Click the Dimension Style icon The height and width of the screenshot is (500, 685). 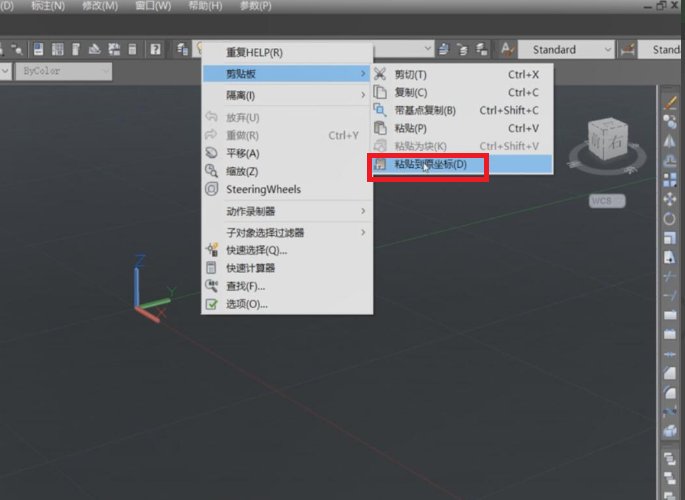[x=627, y=49]
